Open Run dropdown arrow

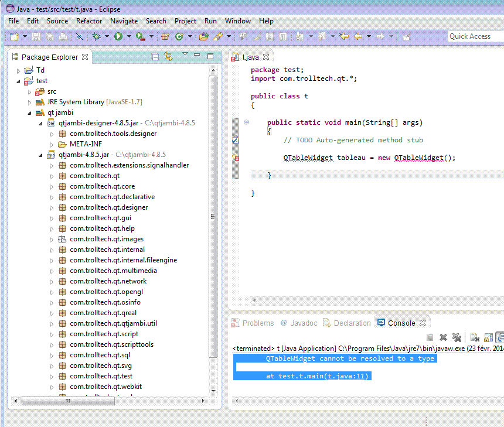(129, 36)
